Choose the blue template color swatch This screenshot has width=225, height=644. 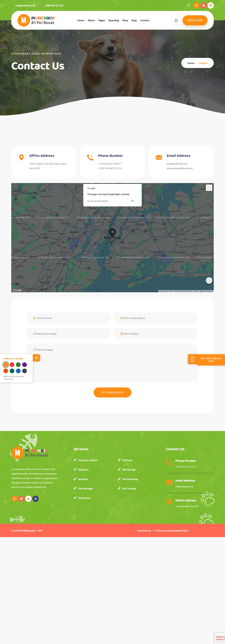(x=18, y=371)
